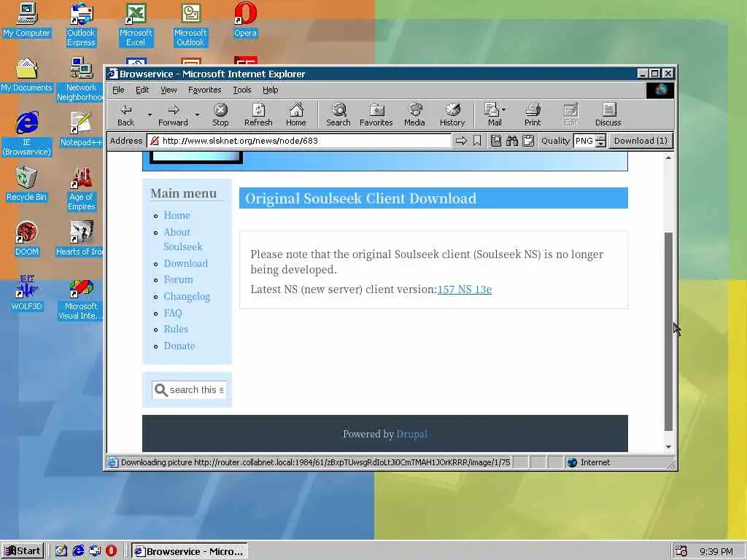
Task: Open the View menu
Action: [x=169, y=90]
